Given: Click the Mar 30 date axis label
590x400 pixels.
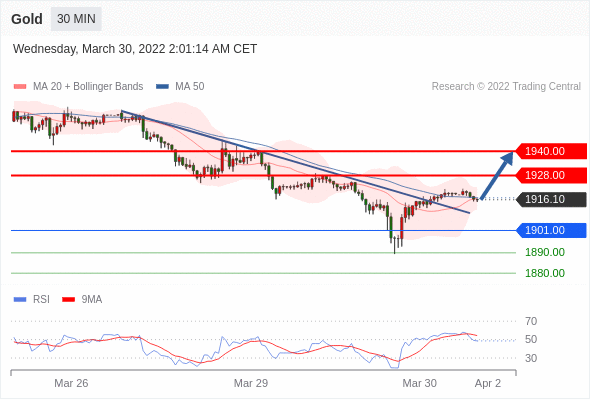Looking at the screenshot, I should click(420, 383).
